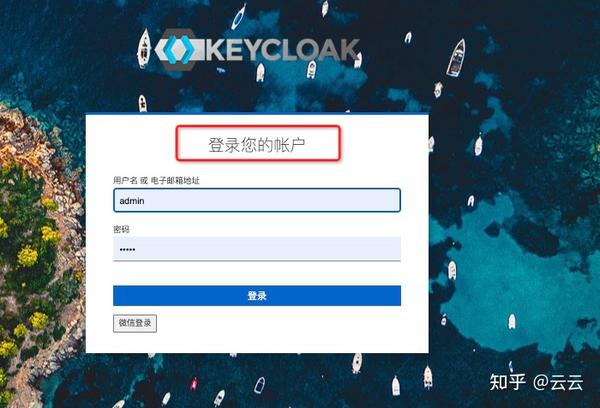The width and height of the screenshot is (600, 408).
Task: Click the yellow flowering trees on island
Action: click(28, 256)
